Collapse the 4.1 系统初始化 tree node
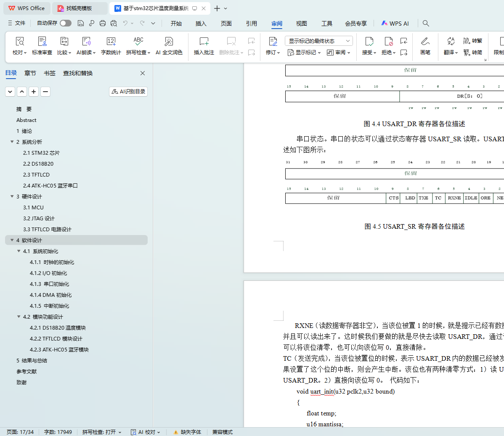The image size is (504, 436). [19, 251]
